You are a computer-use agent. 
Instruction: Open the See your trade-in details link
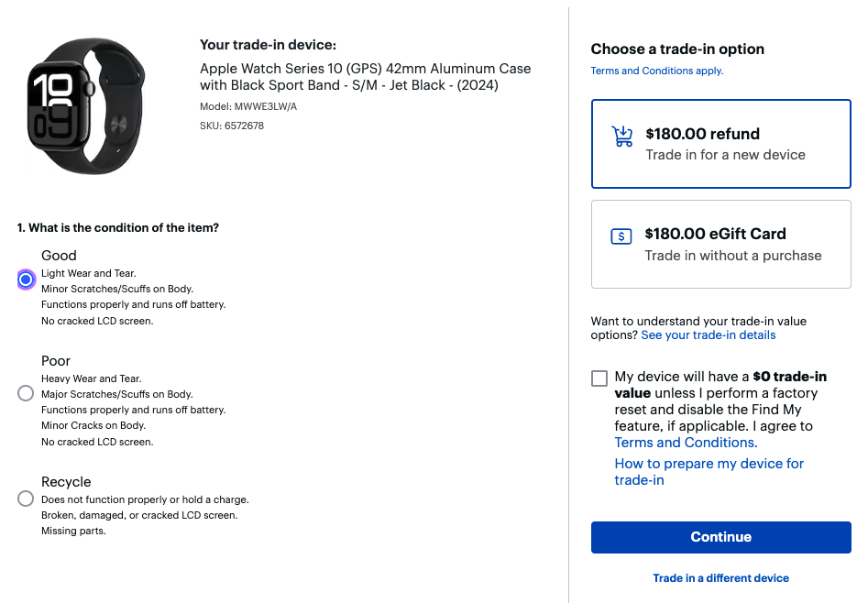coord(709,334)
